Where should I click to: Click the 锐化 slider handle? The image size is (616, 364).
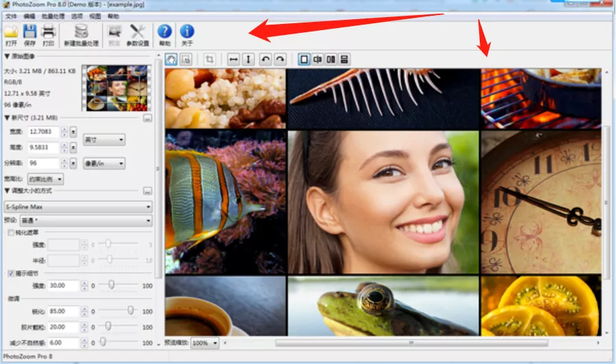(130, 310)
